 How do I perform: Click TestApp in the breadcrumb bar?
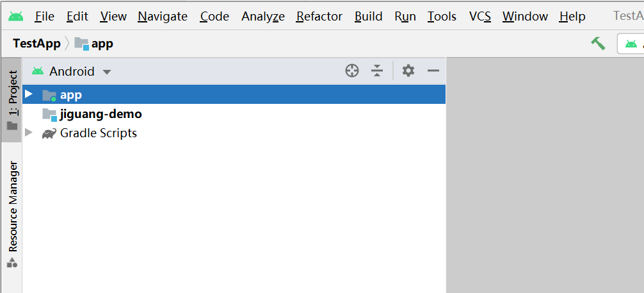(36, 44)
